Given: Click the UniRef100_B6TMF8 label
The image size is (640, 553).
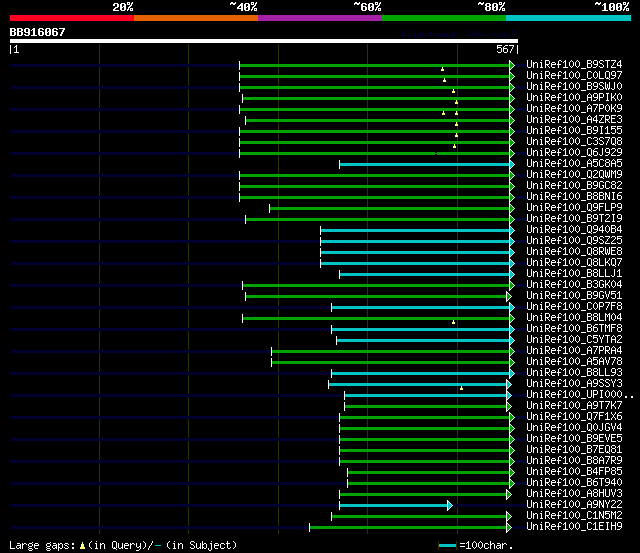Looking at the screenshot, I should [574, 329].
